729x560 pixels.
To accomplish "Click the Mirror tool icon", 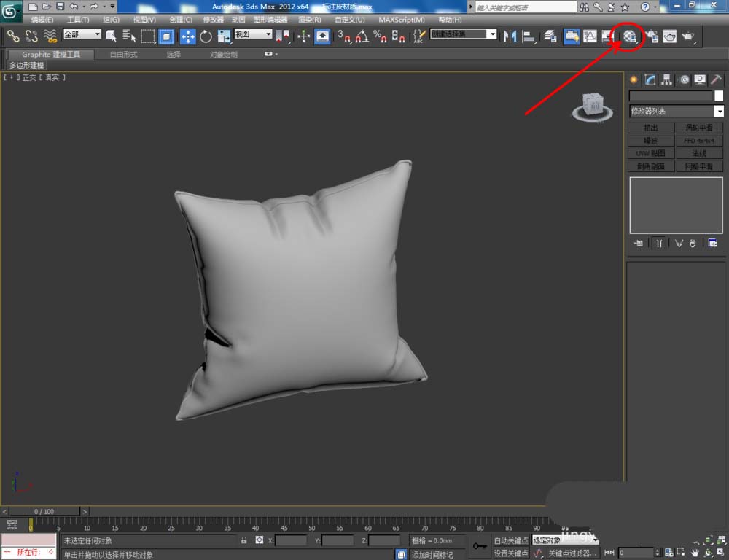I will click(x=510, y=36).
